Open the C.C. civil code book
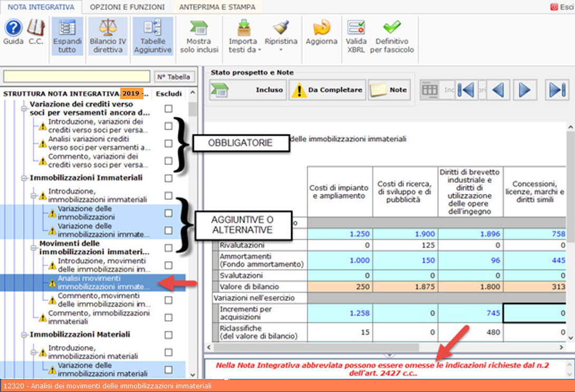575x392 pixels. pyautogui.click(x=36, y=27)
